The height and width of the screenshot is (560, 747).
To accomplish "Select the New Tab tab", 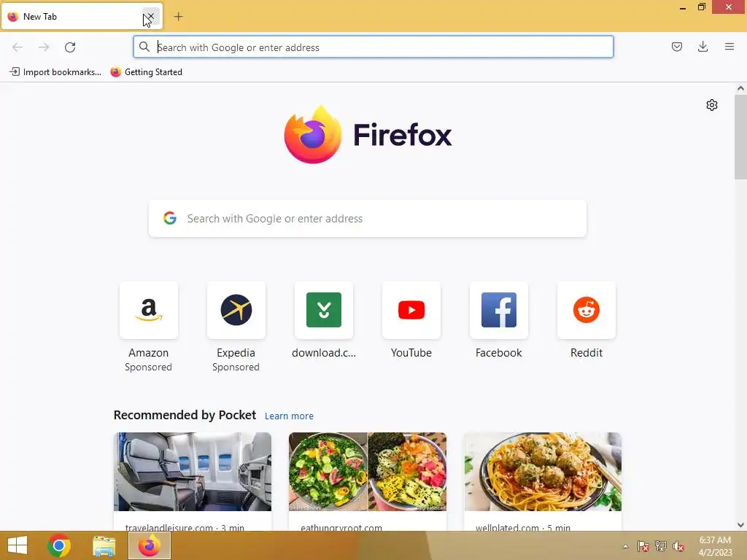I will pyautogui.click(x=82, y=17).
